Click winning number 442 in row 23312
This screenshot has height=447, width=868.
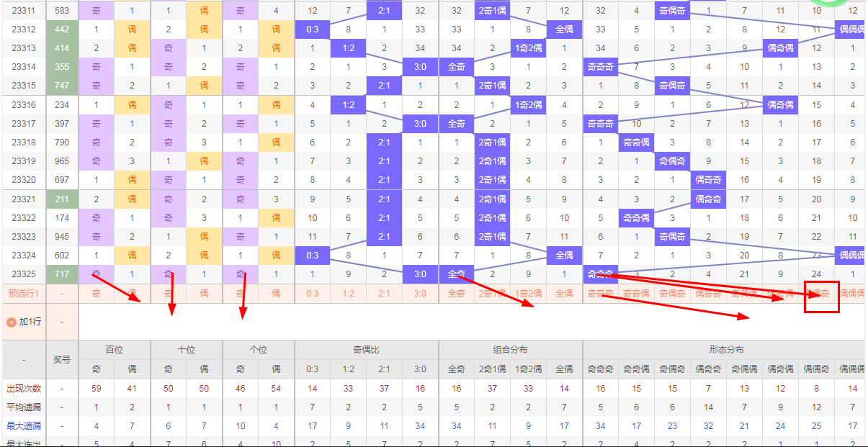click(x=62, y=30)
